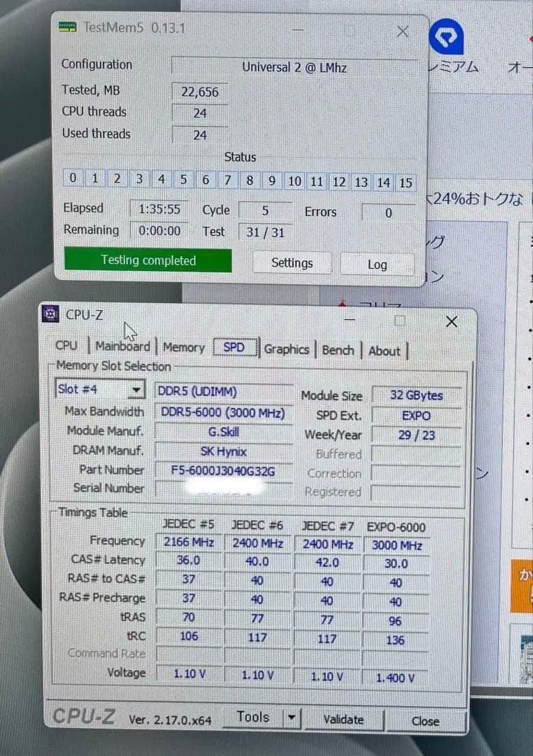Open the TestMem5 Log

(x=377, y=264)
